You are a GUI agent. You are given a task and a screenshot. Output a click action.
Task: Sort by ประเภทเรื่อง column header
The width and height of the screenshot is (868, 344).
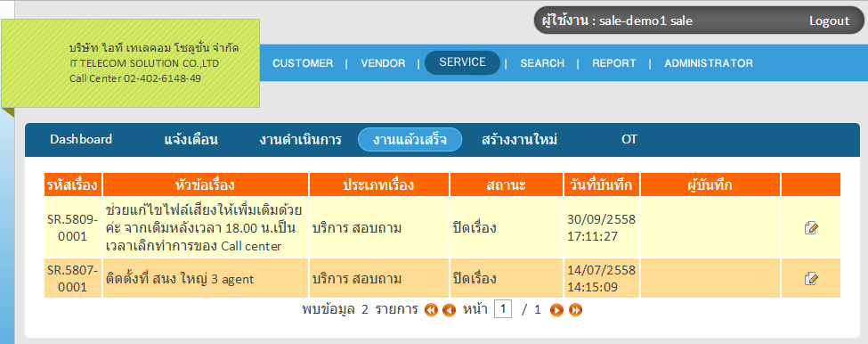click(379, 184)
